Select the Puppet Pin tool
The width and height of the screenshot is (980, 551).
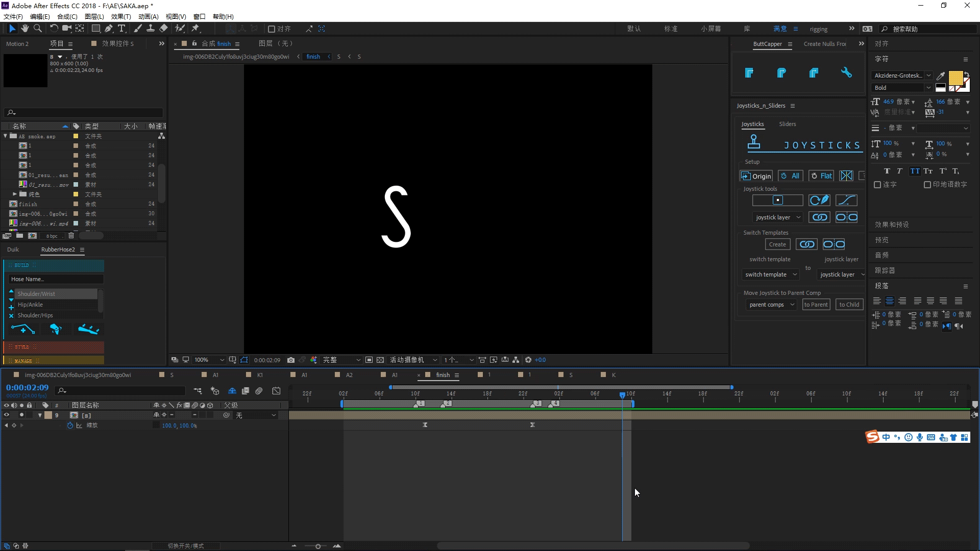[195, 29]
